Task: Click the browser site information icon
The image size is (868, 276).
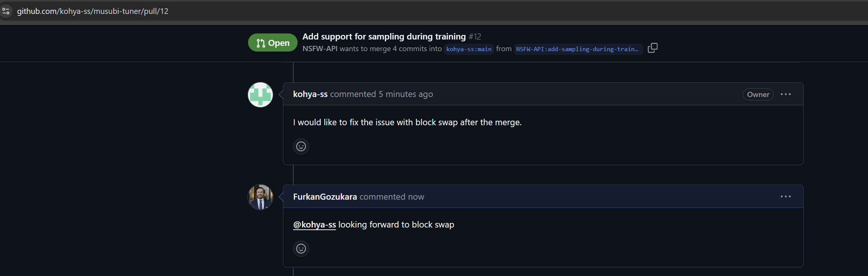Action: 6,11
